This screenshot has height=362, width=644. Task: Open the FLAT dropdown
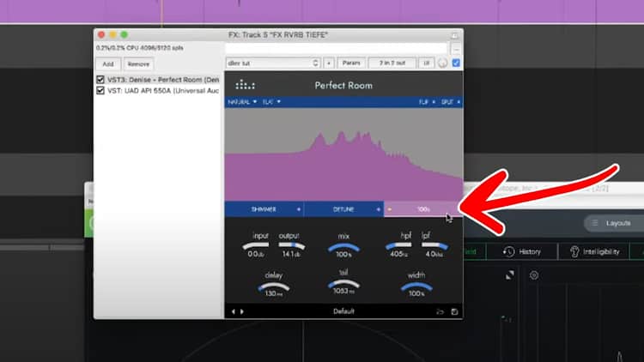pos(271,102)
